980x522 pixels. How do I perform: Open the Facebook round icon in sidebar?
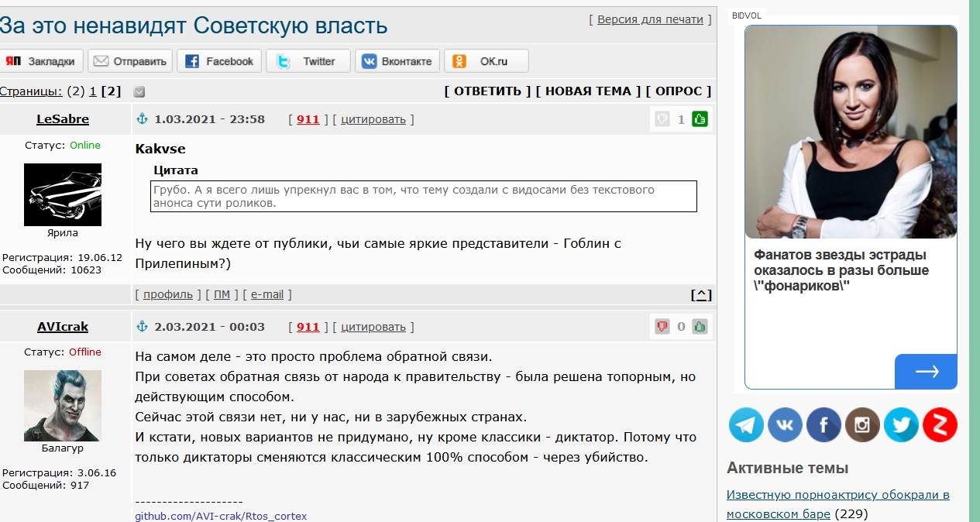click(824, 425)
